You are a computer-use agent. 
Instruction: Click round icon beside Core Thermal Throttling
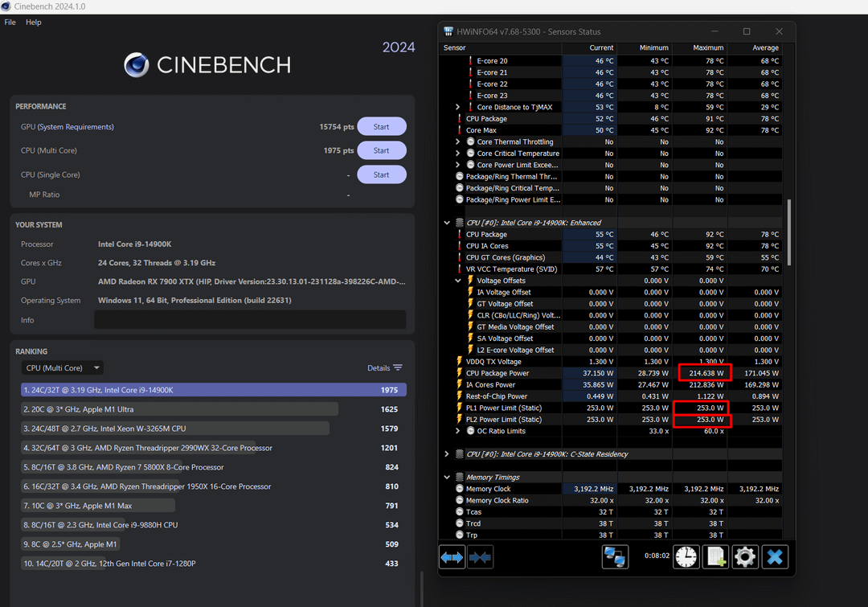(x=470, y=141)
